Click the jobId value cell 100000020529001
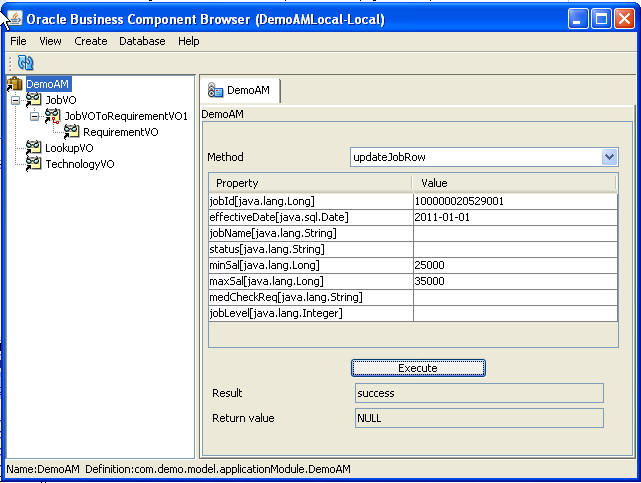The width and height of the screenshot is (641, 483). click(515, 201)
